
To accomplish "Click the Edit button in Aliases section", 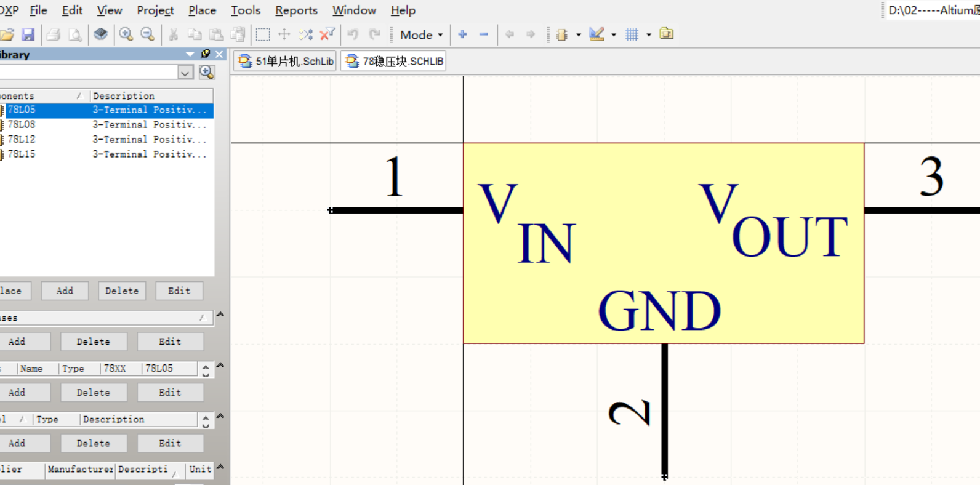I will [170, 342].
